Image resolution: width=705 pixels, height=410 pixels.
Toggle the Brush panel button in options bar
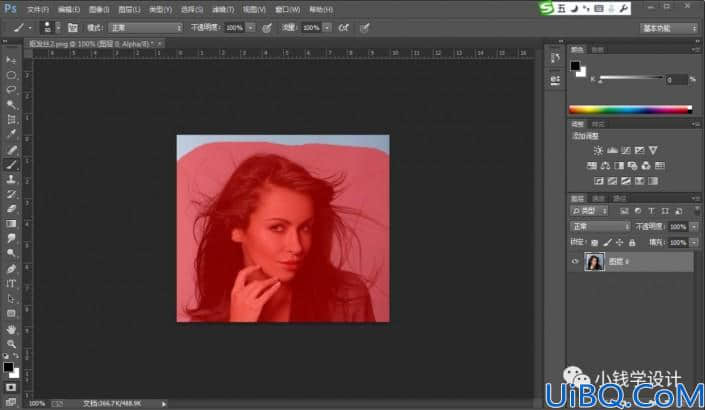(73, 28)
